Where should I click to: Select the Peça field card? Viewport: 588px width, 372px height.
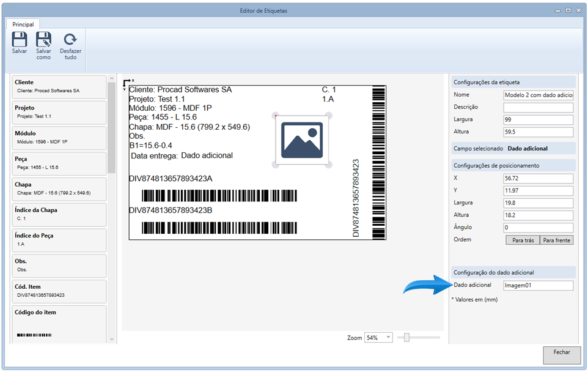(x=59, y=163)
